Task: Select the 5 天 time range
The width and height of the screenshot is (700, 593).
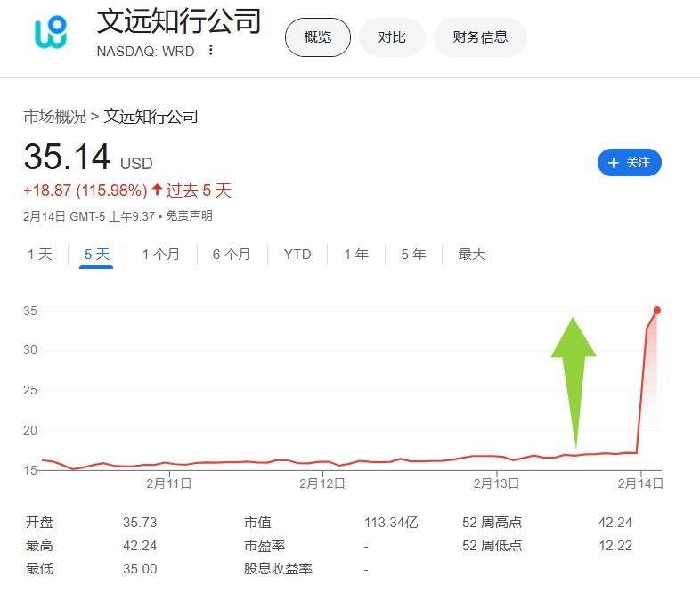Action: click(96, 255)
